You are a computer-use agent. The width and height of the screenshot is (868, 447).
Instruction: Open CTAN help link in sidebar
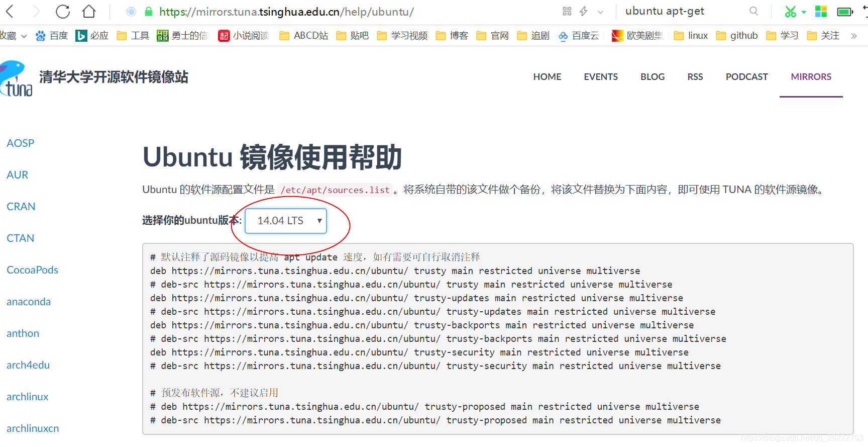pyautogui.click(x=21, y=238)
